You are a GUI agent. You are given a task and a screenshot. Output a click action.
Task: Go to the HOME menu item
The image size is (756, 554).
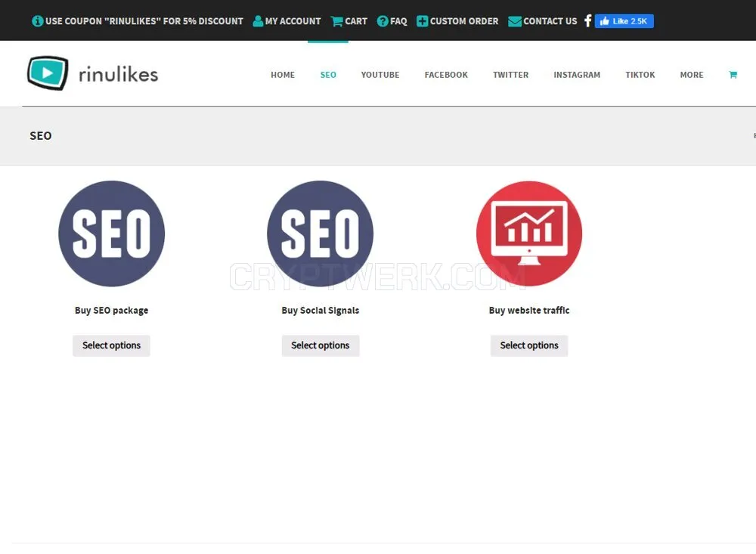tap(283, 75)
